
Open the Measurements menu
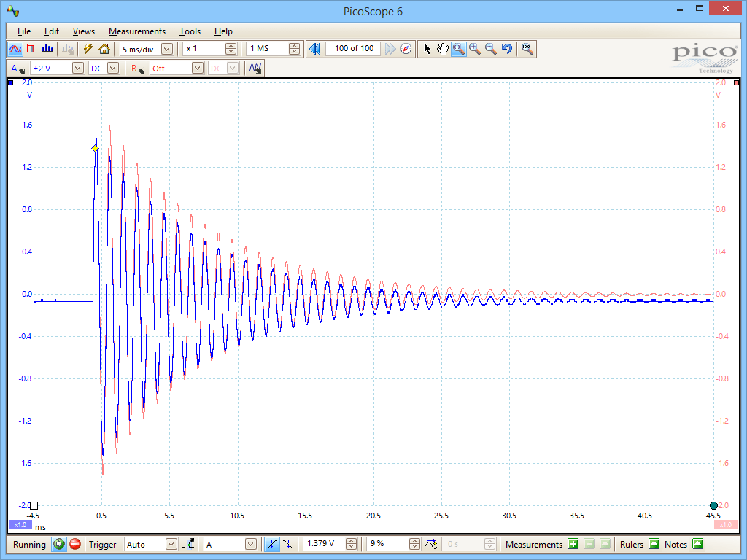137,31
